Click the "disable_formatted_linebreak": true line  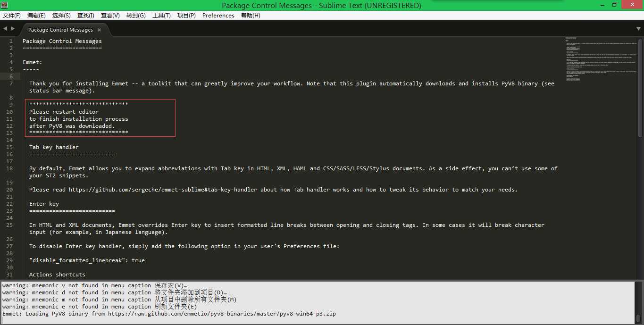[x=87, y=260]
